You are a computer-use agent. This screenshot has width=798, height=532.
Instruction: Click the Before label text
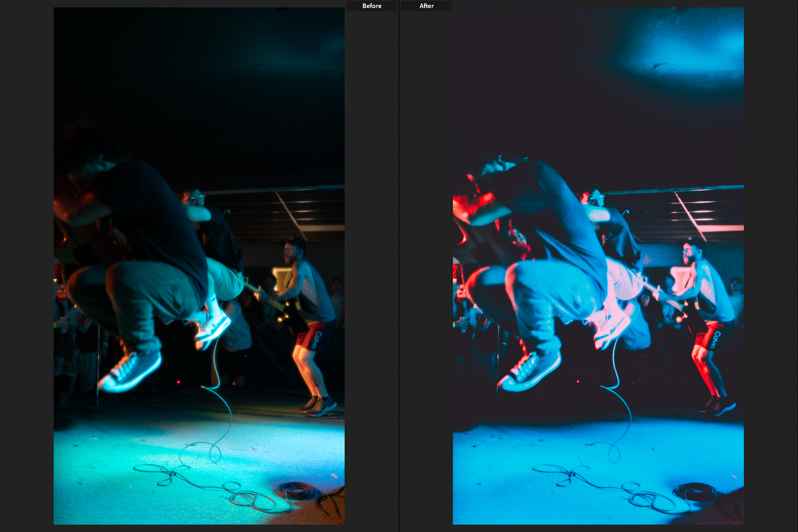tap(371, 6)
